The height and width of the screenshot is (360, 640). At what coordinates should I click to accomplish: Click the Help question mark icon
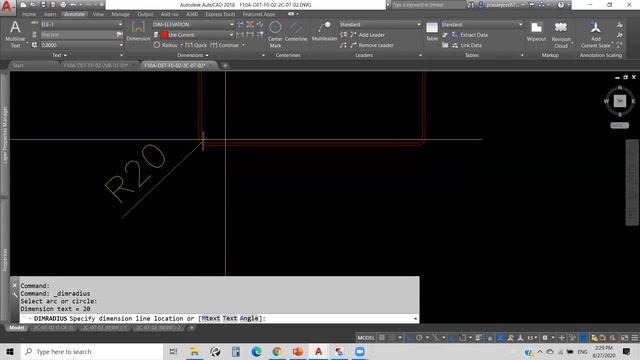tap(561, 4)
